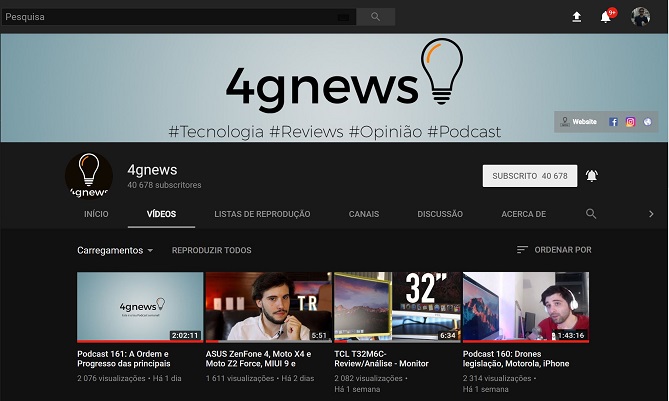Click the 4gnews channel name text
Viewport: 669px width, 401px height.
pos(152,170)
